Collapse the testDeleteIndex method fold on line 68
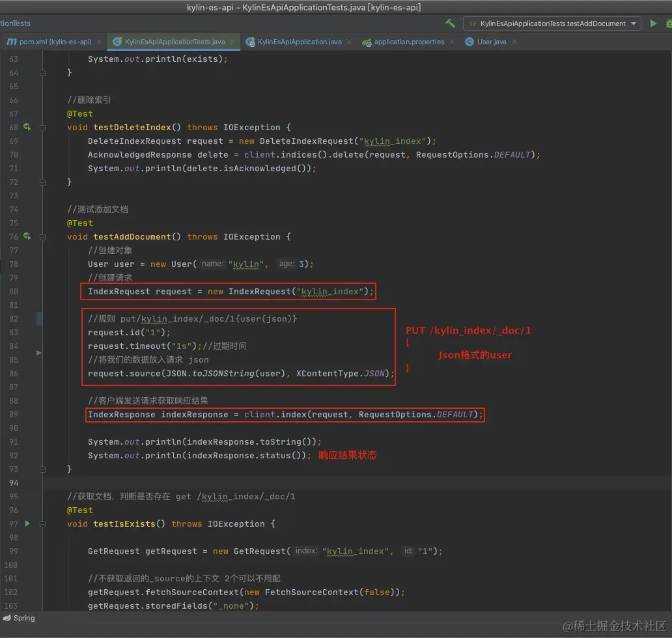The width and height of the screenshot is (672, 638). [43, 128]
